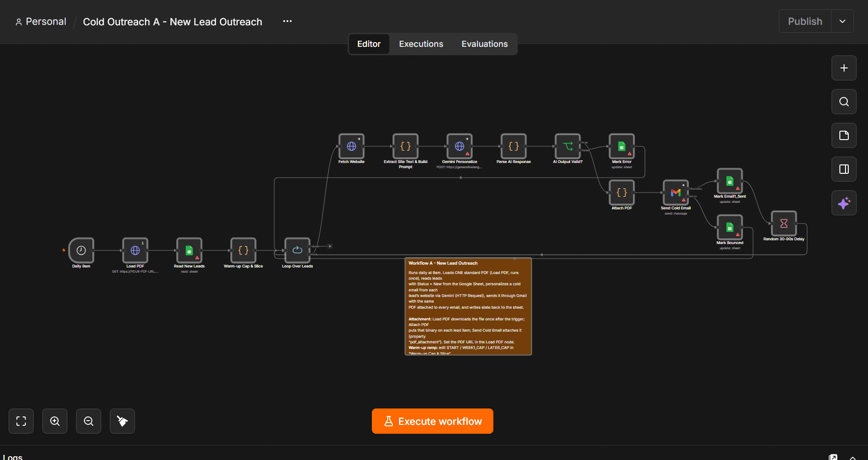Open the node search magnifier button

(x=844, y=102)
